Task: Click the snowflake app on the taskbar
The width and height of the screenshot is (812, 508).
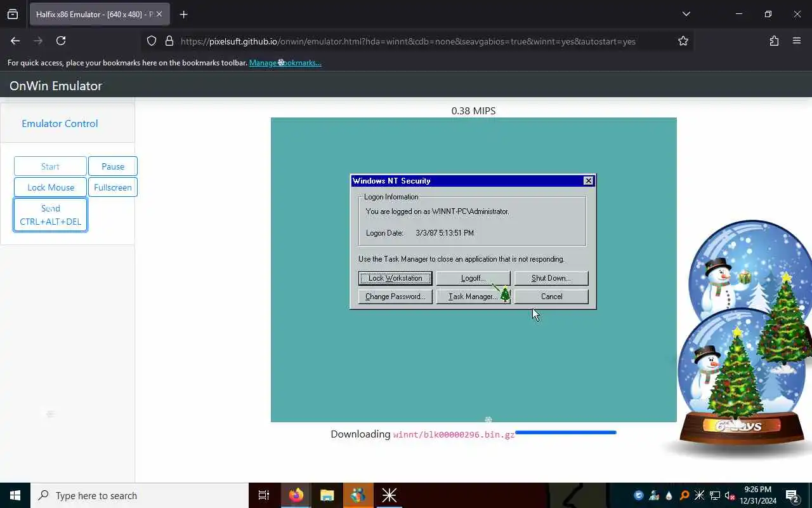Action: [x=389, y=495]
